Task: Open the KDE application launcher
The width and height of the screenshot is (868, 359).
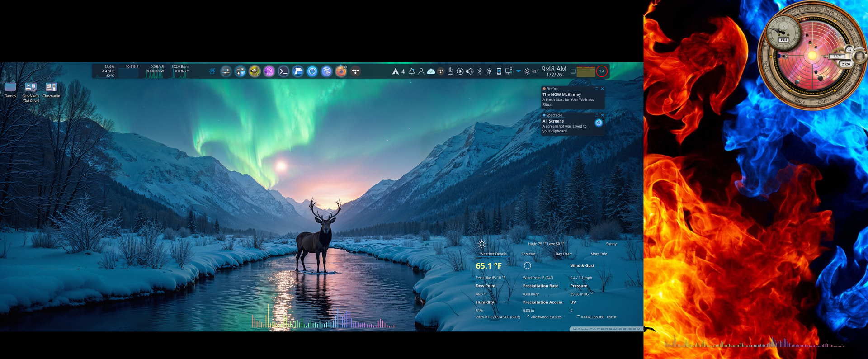Action: click(212, 71)
